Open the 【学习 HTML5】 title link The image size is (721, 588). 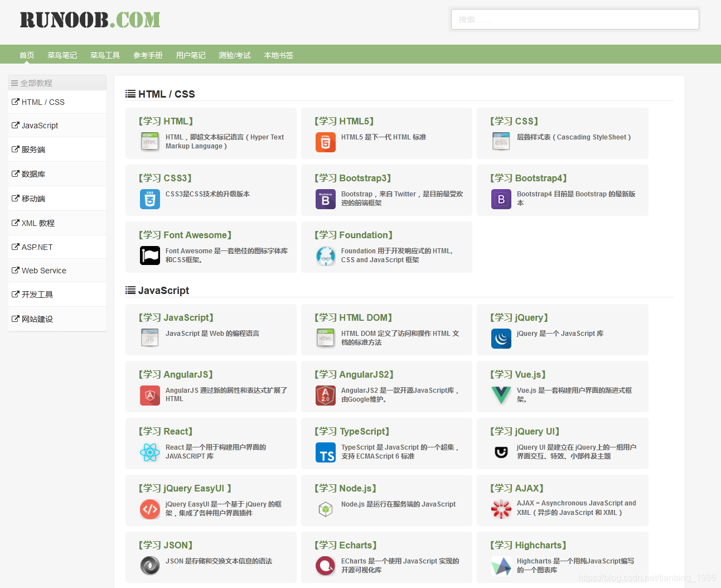344,121
